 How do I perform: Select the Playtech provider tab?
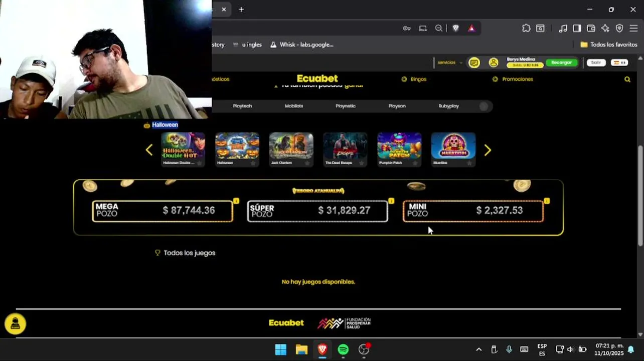pos(242,106)
